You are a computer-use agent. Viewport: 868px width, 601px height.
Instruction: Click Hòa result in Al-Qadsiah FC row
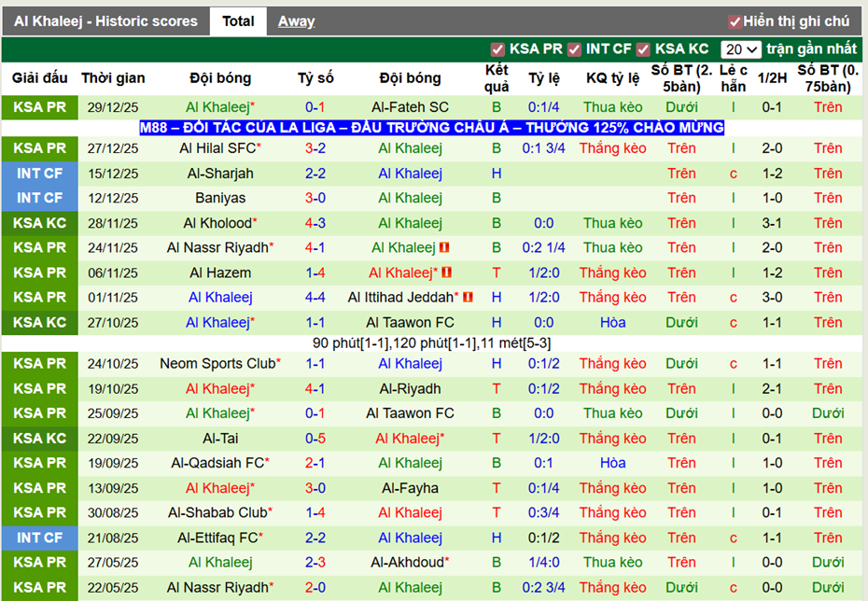[x=613, y=463]
